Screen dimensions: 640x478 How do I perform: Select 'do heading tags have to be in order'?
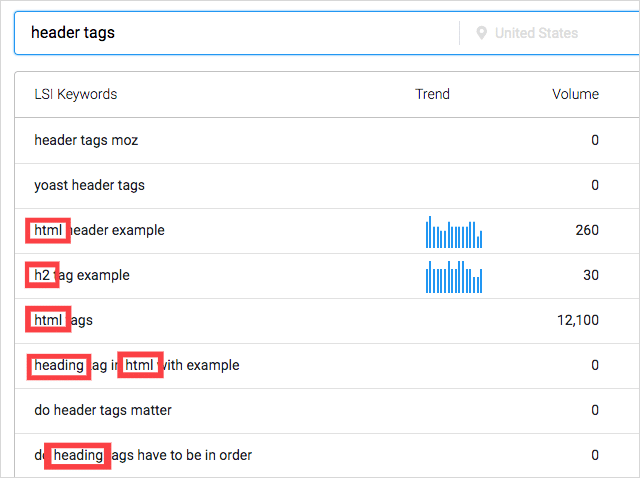tap(143, 455)
